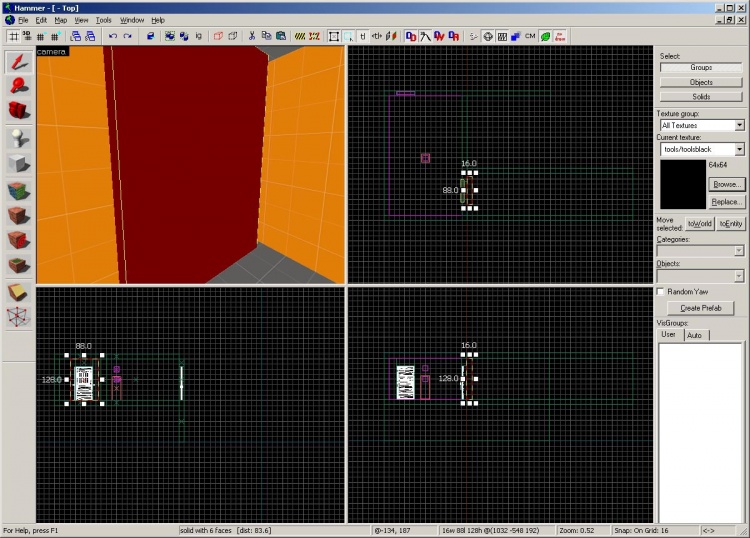The width and height of the screenshot is (750, 538).
Task: Activate the Clipping tool
Action: coord(18,291)
